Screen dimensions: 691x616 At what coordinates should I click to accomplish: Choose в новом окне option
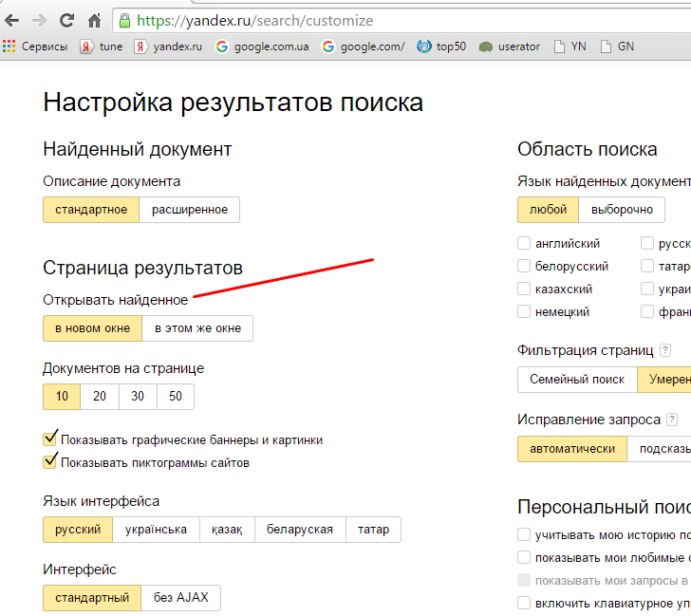point(93,328)
